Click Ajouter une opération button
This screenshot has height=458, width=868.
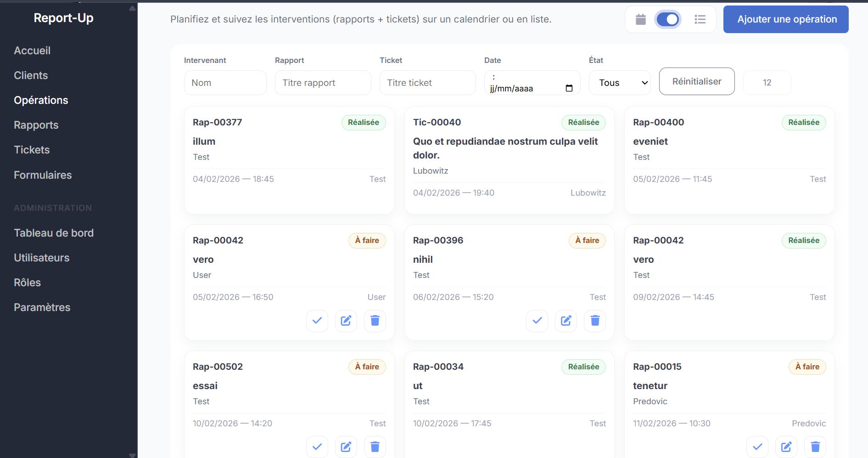pyautogui.click(x=786, y=19)
